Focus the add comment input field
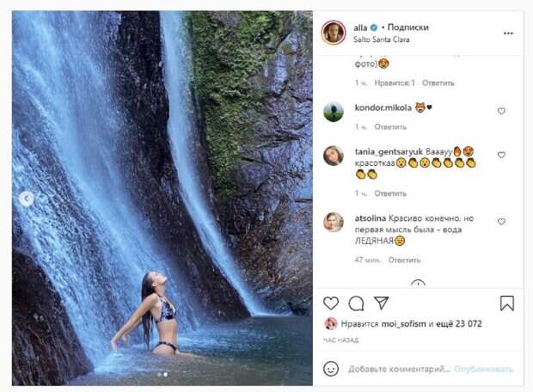The height and width of the screenshot is (392, 533). pyautogui.click(x=395, y=368)
